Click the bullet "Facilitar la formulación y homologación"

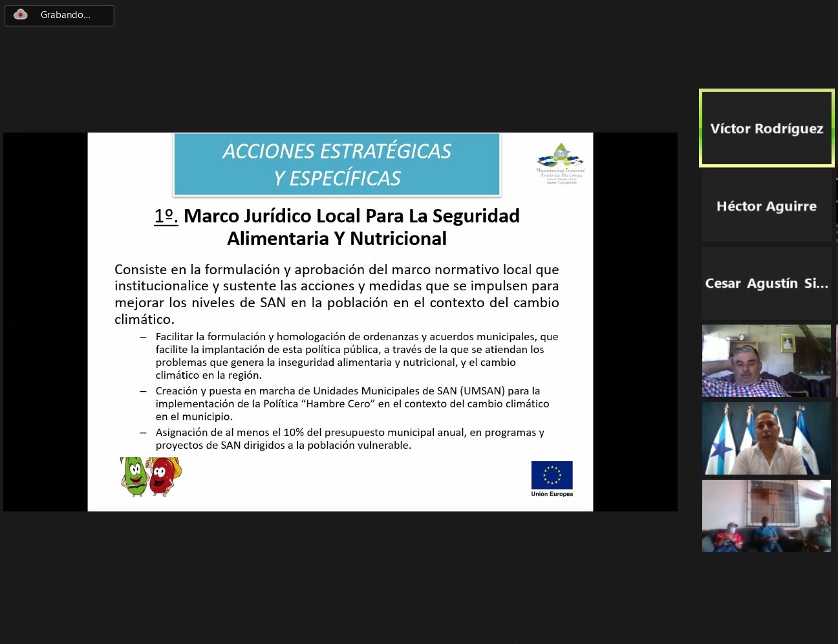click(356, 356)
